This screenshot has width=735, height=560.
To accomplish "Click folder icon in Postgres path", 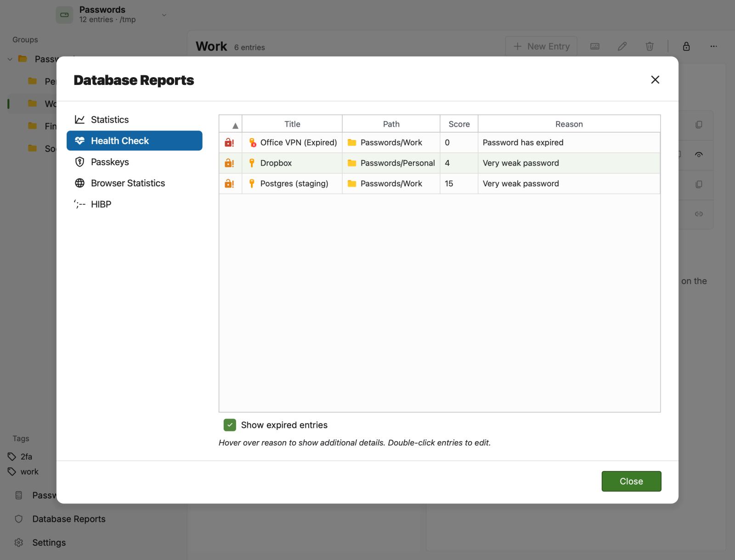I will pyautogui.click(x=352, y=184).
